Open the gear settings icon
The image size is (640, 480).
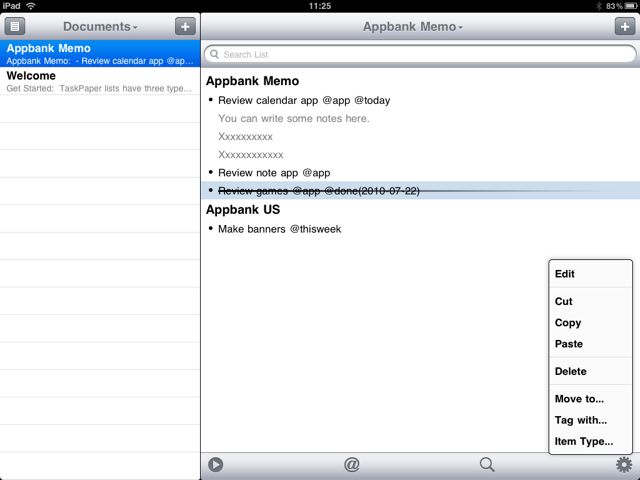click(624, 464)
